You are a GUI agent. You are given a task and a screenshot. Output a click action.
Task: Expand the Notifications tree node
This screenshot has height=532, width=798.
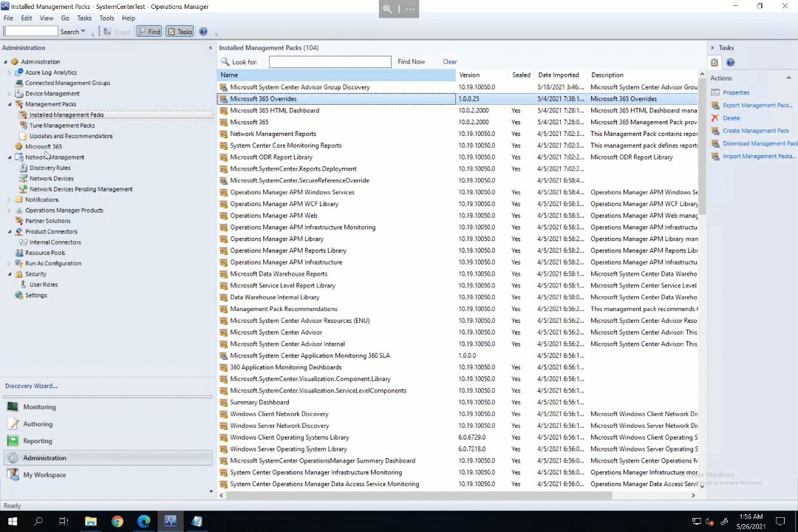click(x=9, y=199)
